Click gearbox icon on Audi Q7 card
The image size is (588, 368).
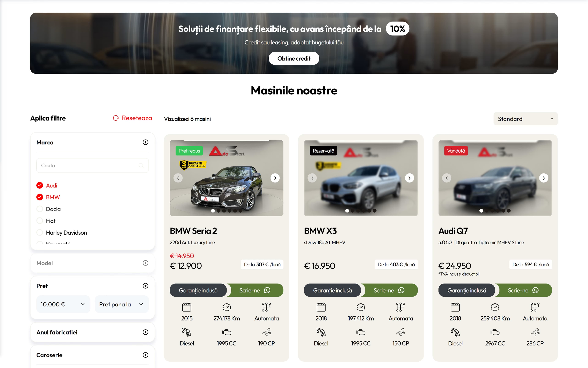tap(535, 307)
